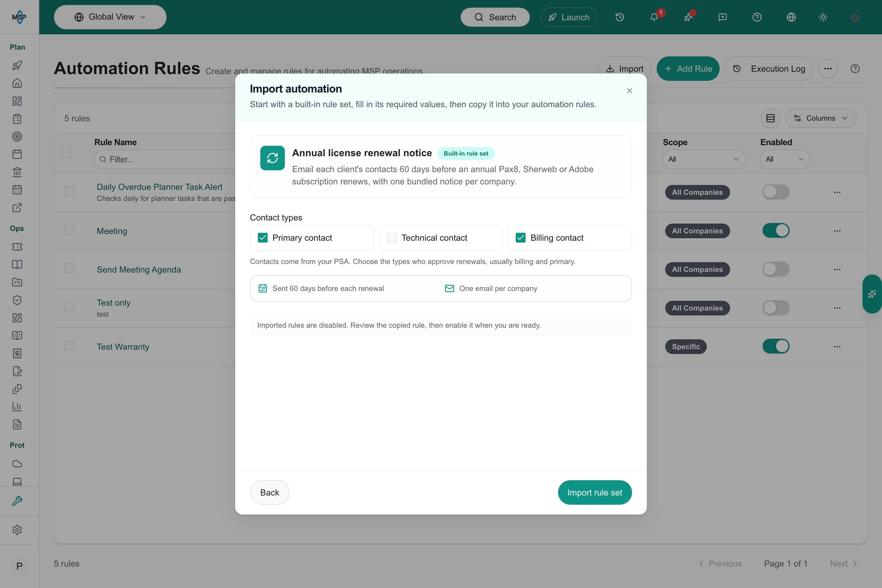Open the home icon in sidebar
The height and width of the screenshot is (588, 882).
coord(17,83)
